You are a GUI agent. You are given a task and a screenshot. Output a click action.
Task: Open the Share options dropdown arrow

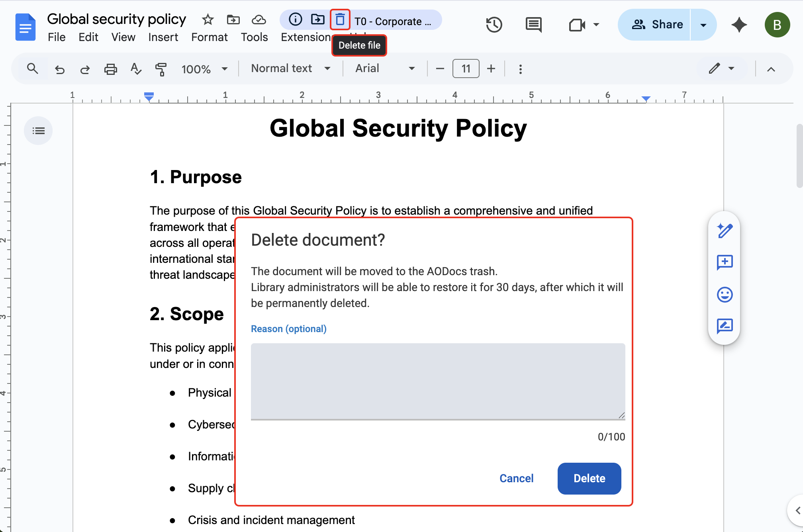tap(703, 25)
